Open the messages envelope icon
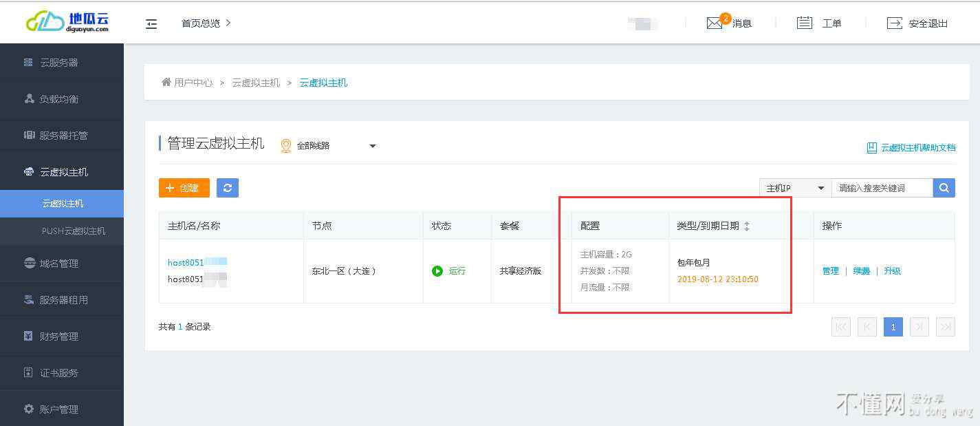The width and height of the screenshot is (980, 426). pos(715,23)
